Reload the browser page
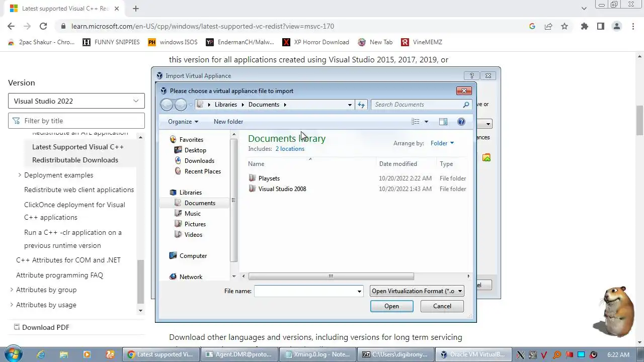This screenshot has height=362, width=644. click(x=43, y=26)
